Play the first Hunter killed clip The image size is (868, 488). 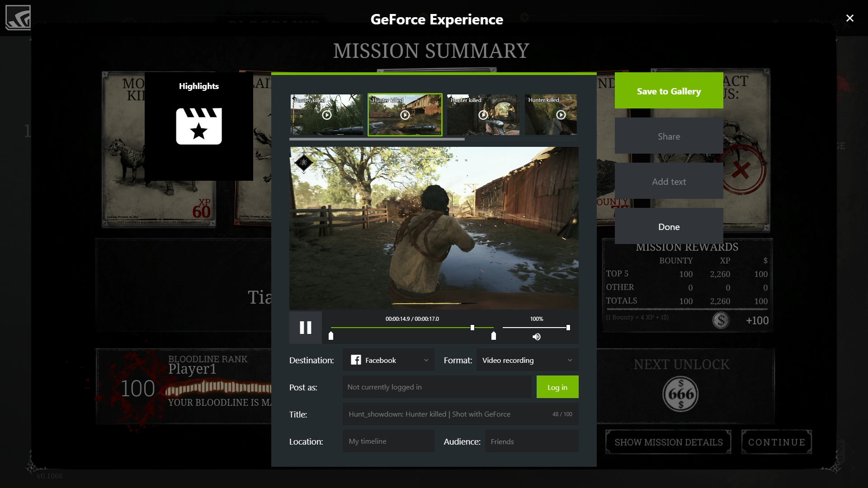coord(326,115)
